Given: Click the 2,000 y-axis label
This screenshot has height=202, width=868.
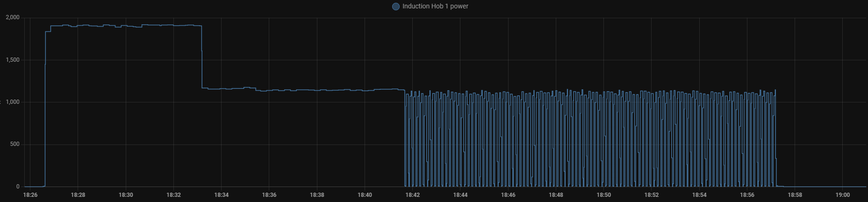Looking at the screenshot, I should click(13, 18).
